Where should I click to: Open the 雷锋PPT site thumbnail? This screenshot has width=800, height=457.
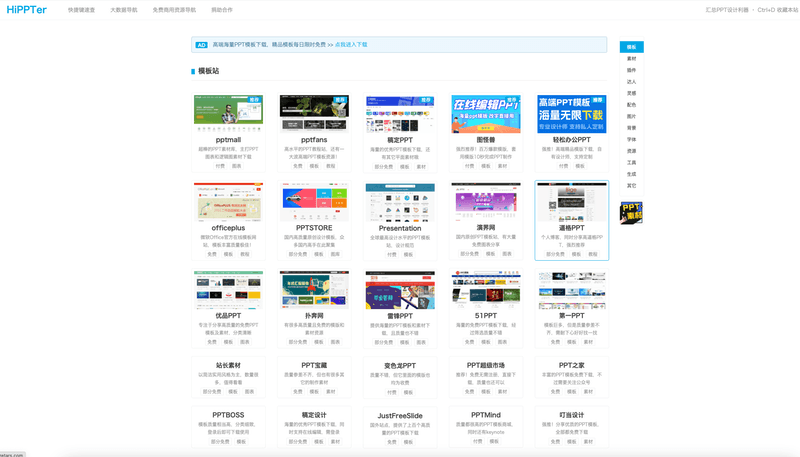click(x=400, y=290)
